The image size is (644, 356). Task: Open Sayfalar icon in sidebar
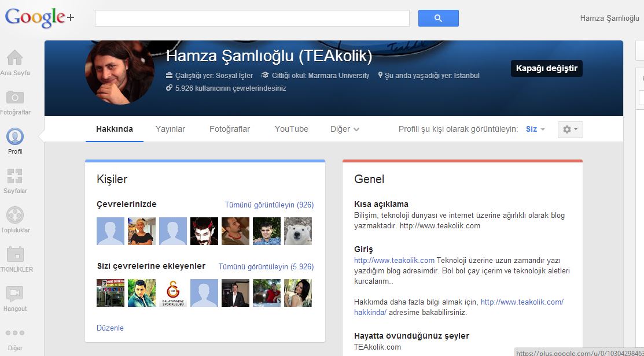(15, 176)
